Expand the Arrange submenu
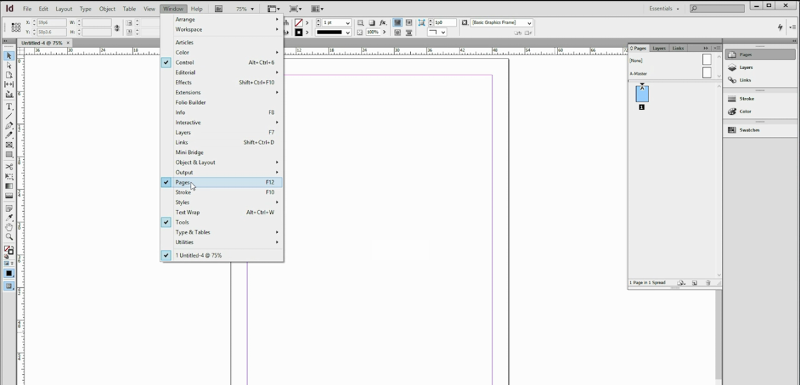Image resolution: width=800 pixels, height=385 pixels. [222, 19]
